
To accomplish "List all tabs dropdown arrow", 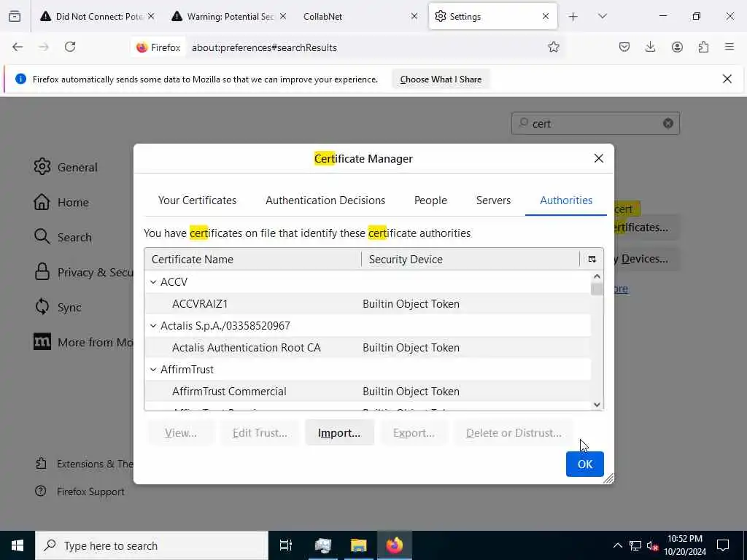I will coord(602,17).
